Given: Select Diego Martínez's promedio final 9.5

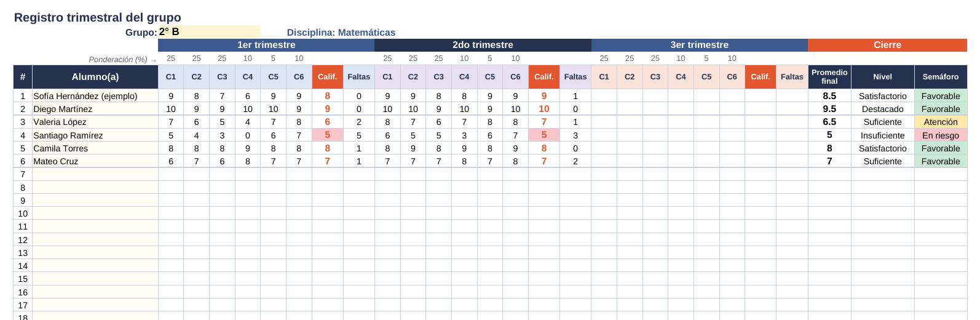Looking at the screenshot, I should [x=829, y=109].
